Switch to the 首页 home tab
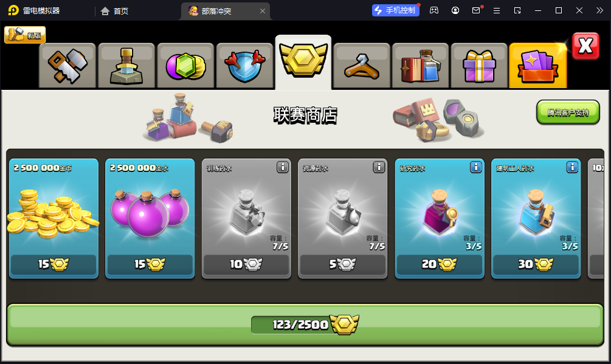The width and height of the screenshot is (611, 364). pos(114,11)
